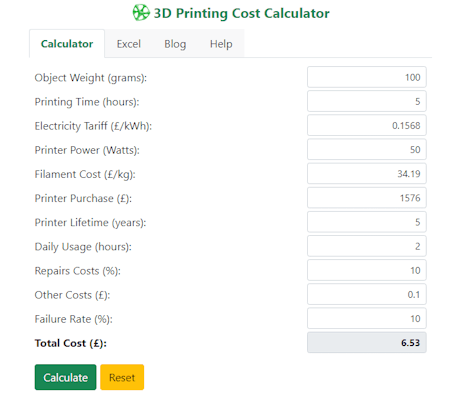This screenshot has height=411, width=450.
Task: Select the Printing Time hours field
Action: pyautogui.click(x=367, y=101)
